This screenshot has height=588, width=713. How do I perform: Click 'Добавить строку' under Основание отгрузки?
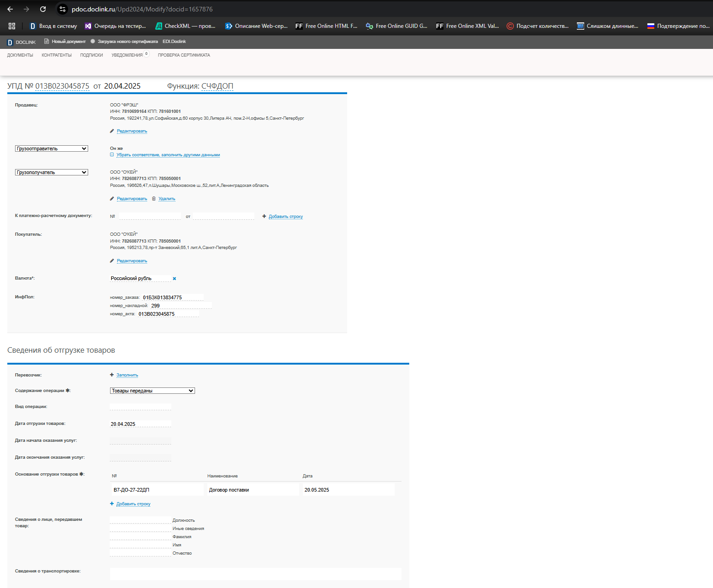[133, 504]
